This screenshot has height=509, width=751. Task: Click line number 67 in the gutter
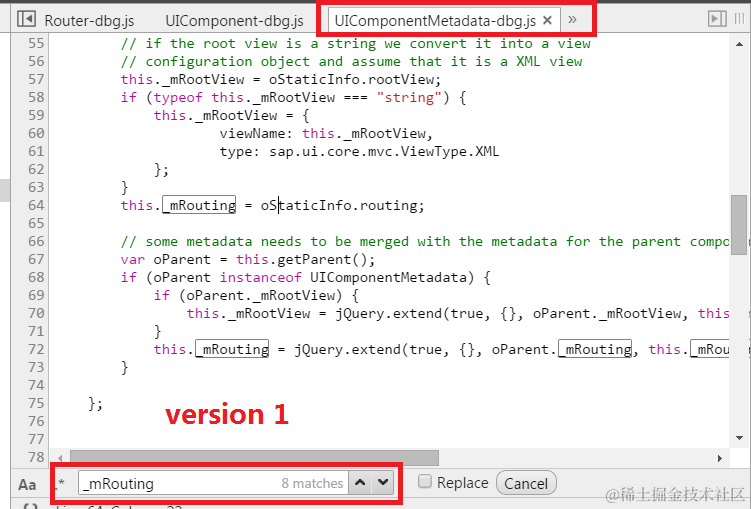[36, 259]
